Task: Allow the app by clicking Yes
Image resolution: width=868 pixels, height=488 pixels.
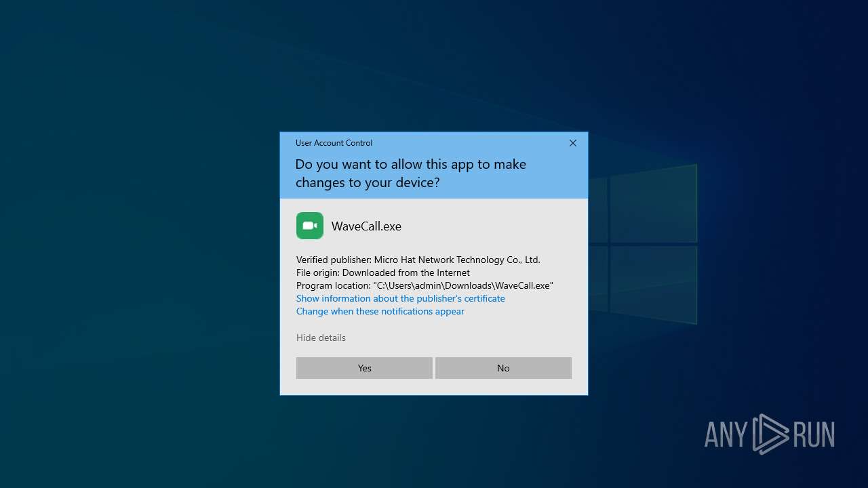Action: (364, 368)
